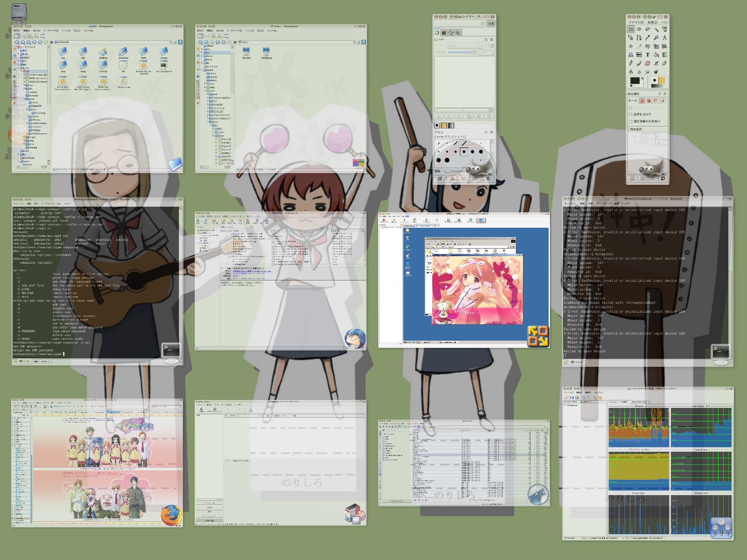The image size is (747, 560).
Task: Open the process table tab in KSysGuard
Action: (639, 402)
